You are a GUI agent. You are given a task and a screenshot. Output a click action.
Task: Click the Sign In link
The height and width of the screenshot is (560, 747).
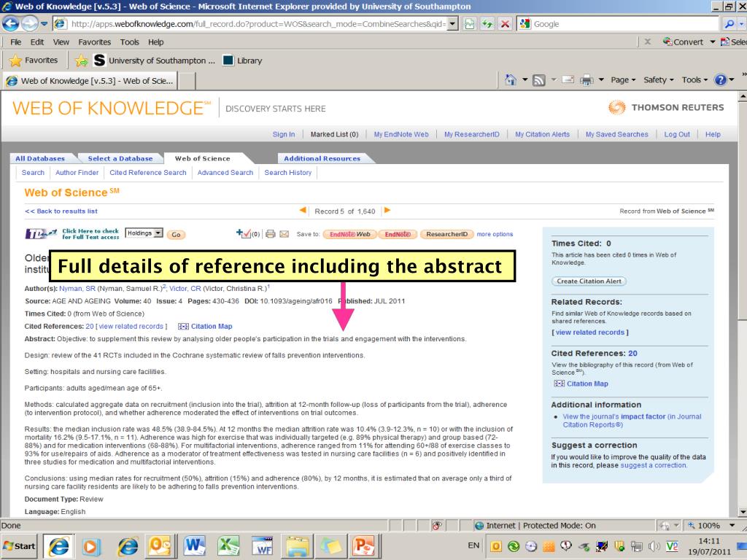tap(284, 134)
